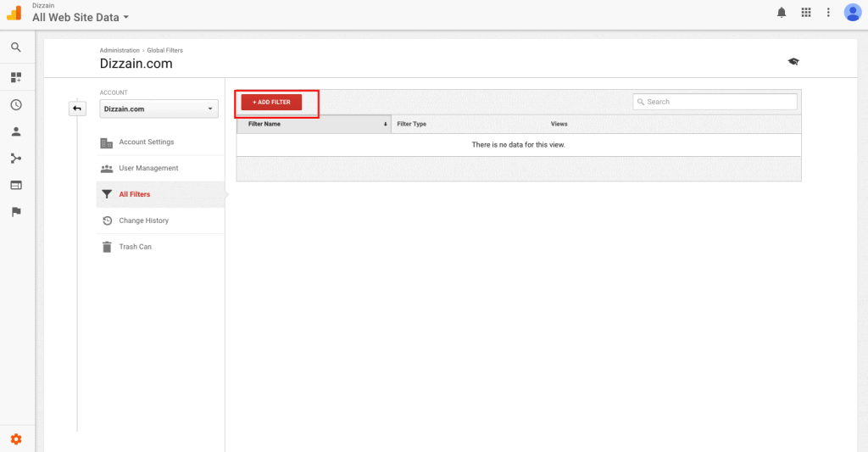Open the Dizzain.com account dropdown

click(159, 109)
